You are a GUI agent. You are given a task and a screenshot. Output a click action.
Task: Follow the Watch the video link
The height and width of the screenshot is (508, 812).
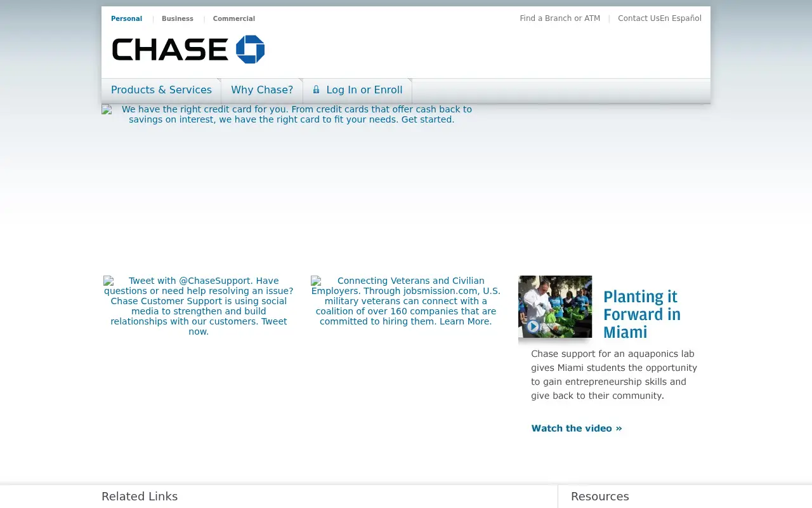pos(577,429)
